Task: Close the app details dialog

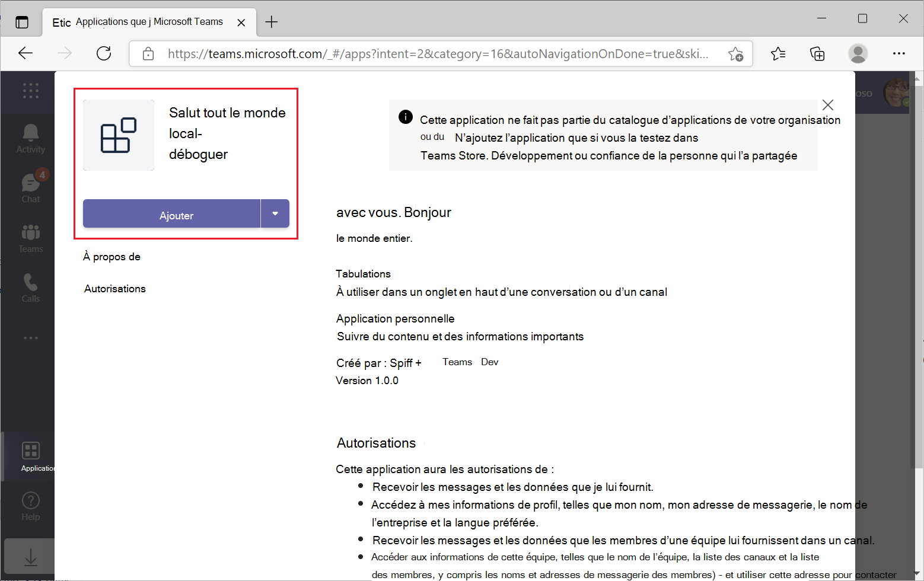Action: (828, 105)
